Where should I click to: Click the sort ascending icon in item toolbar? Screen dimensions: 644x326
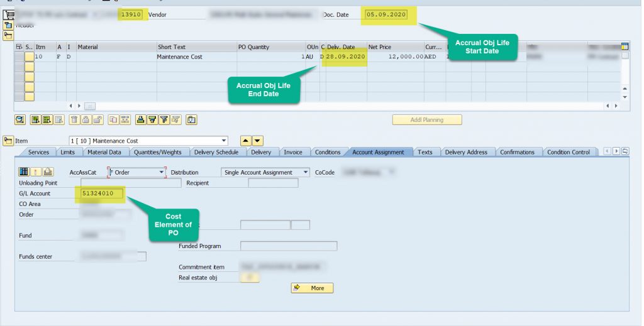tap(140, 120)
